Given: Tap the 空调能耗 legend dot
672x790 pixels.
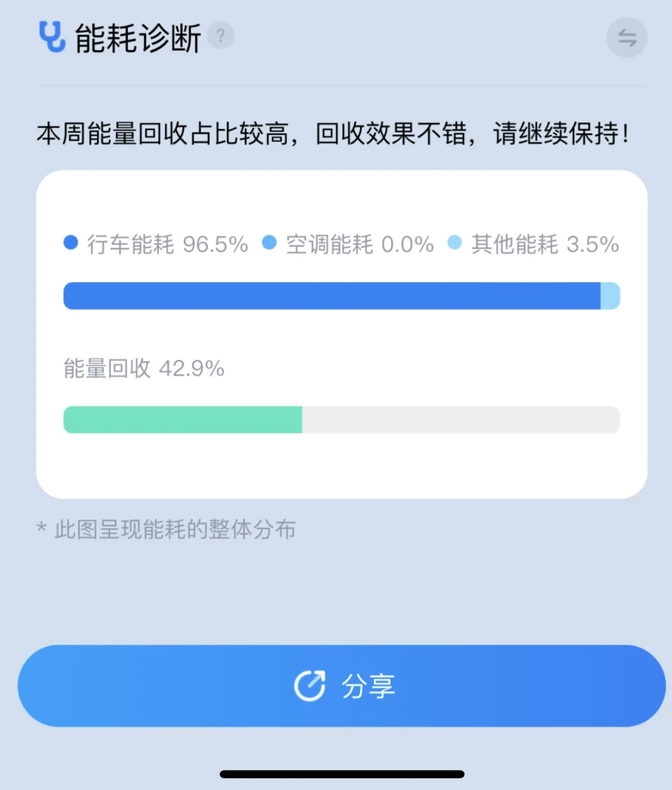Looking at the screenshot, I should 269,242.
